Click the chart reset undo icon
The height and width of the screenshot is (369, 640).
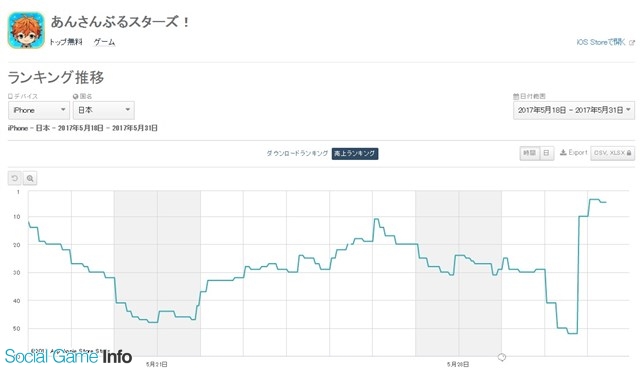(x=15, y=178)
